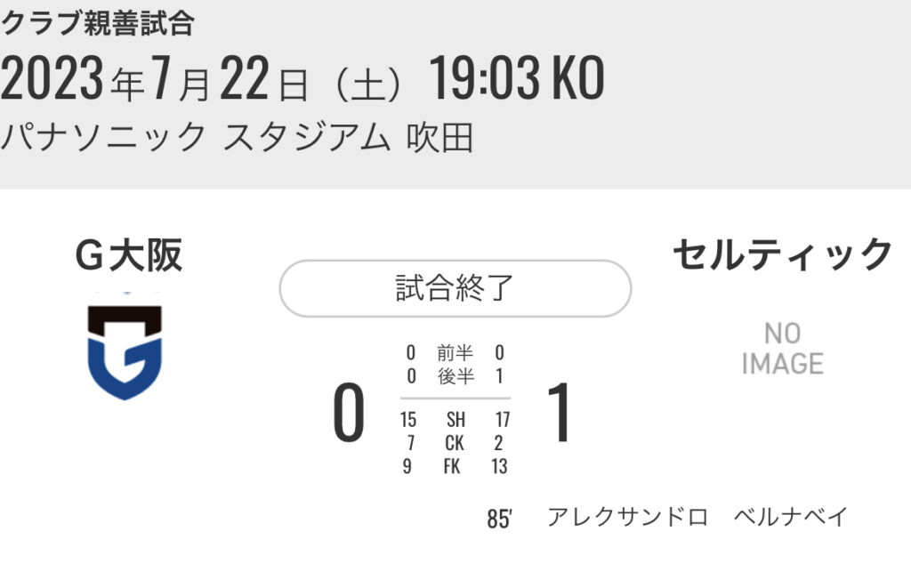This screenshot has width=911, height=588.
Task: Open the パナソニック スタジアム 吹田 venue
Action: pos(238,138)
